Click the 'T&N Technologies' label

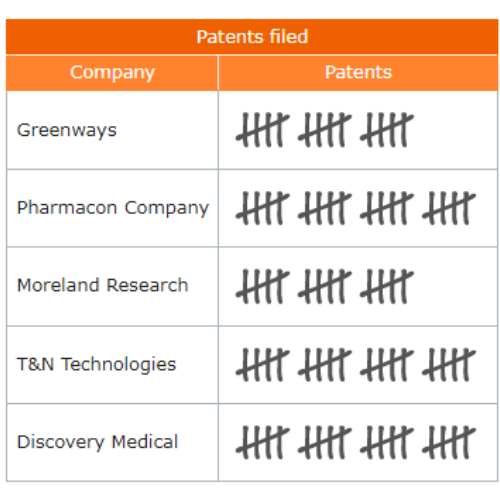[96, 364]
